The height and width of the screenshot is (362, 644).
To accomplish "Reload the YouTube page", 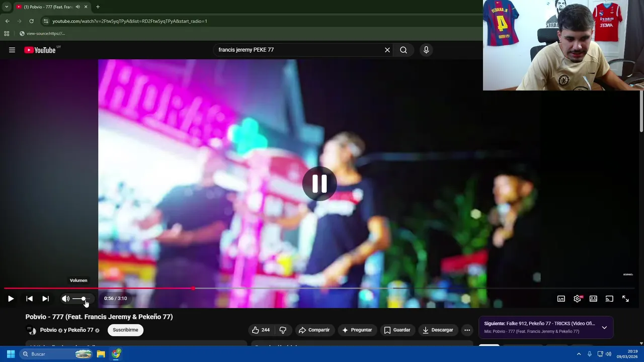I will click(x=31, y=21).
